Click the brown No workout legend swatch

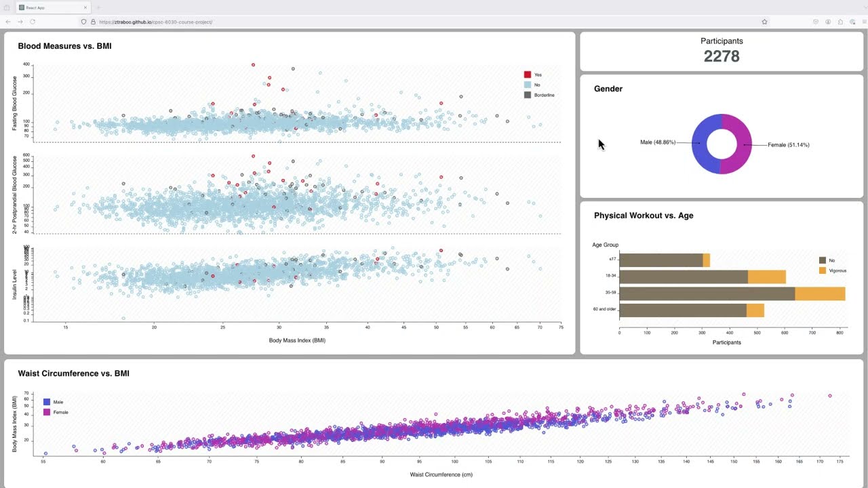[x=823, y=260]
